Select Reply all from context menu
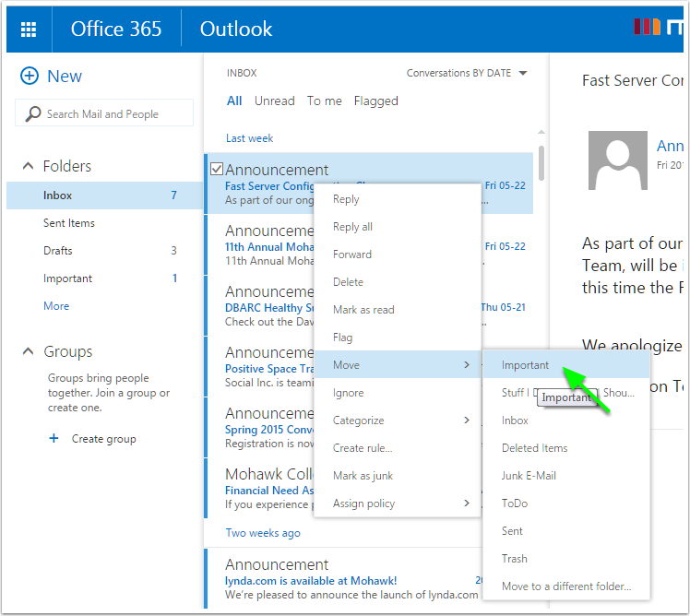The image size is (690, 616). pyautogui.click(x=352, y=227)
